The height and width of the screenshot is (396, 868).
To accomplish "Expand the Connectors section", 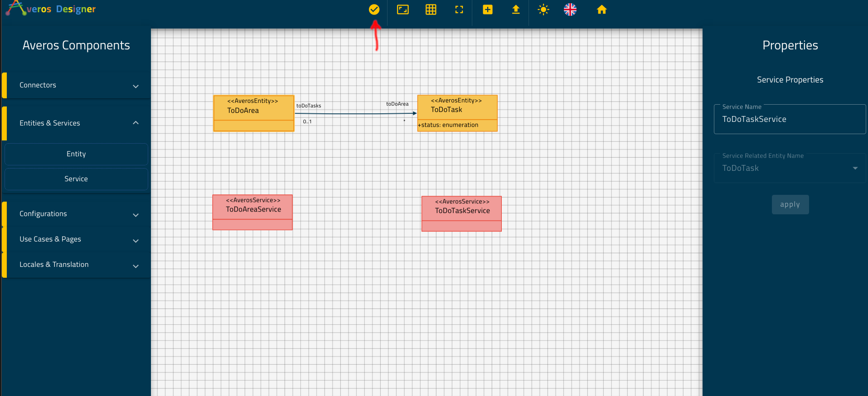I will tap(77, 85).
